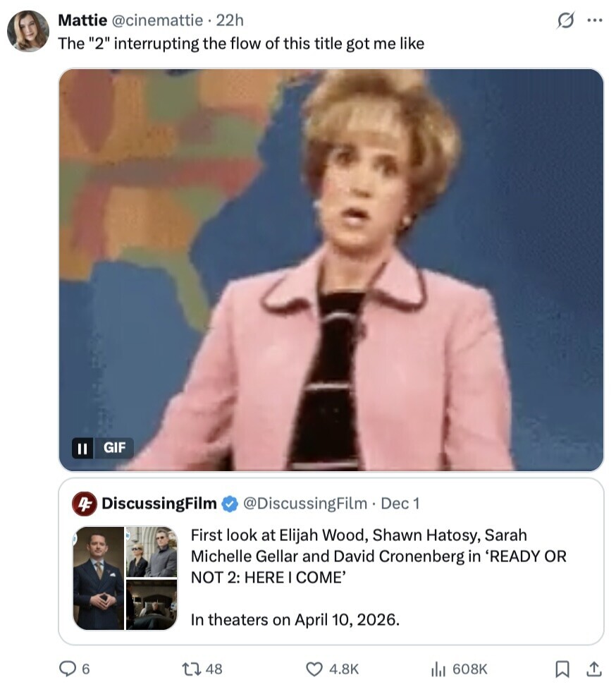Click the GIF image of the woman

click(x=331, y=268)
